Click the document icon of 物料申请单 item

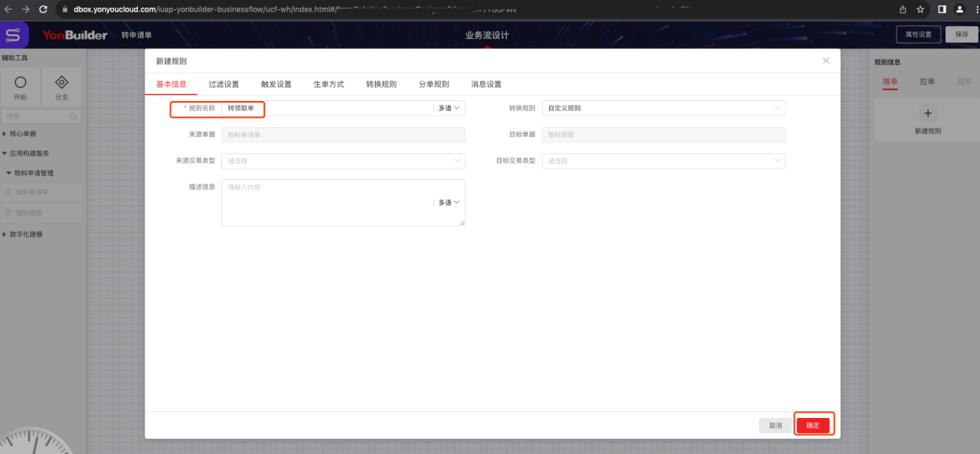tap(8, 192)
